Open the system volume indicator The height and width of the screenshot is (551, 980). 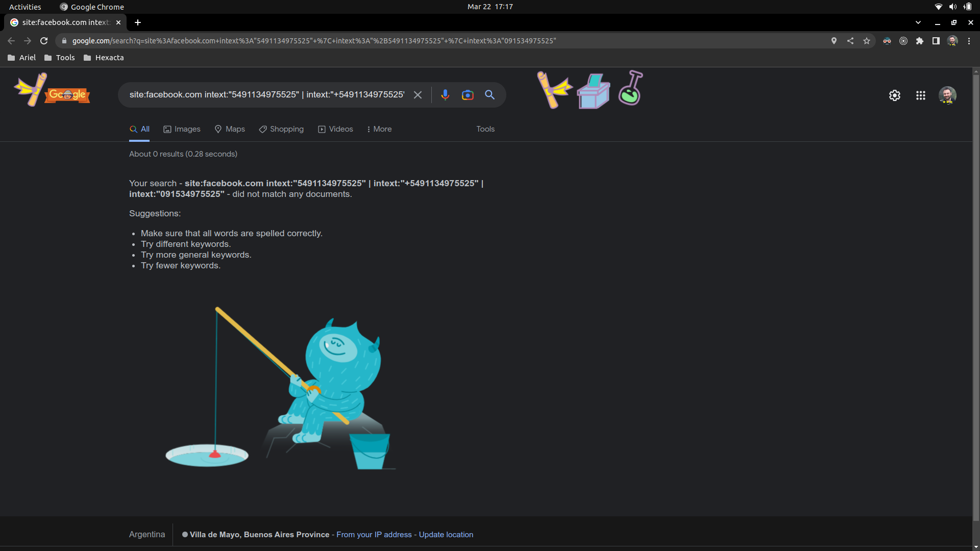tap(952, 7)
